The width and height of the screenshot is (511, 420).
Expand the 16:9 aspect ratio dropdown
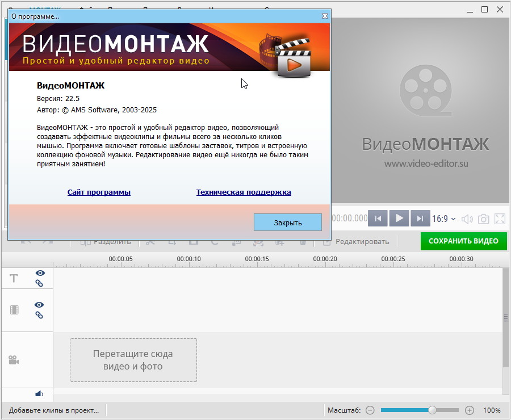click(x=443, y=219)
